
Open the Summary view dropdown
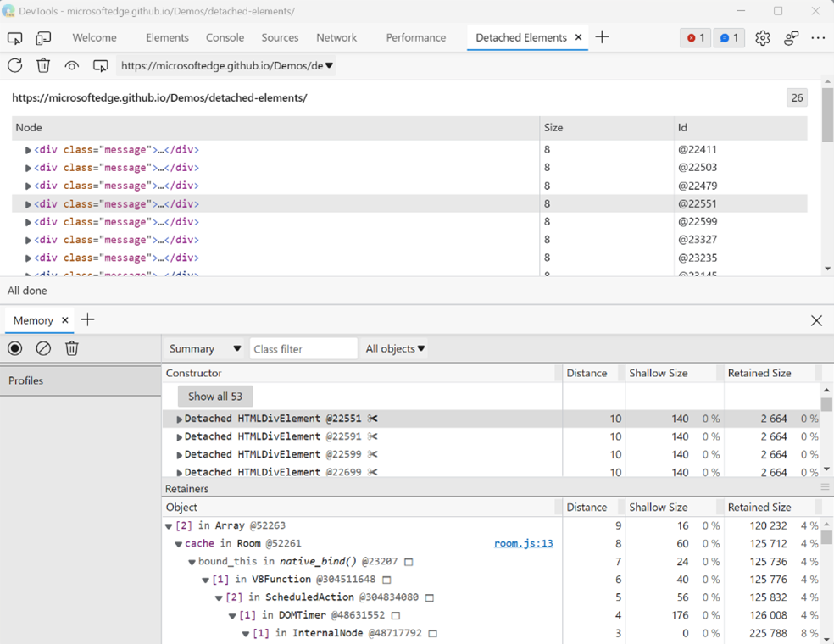pyautogui.click(x=203, y=348)
